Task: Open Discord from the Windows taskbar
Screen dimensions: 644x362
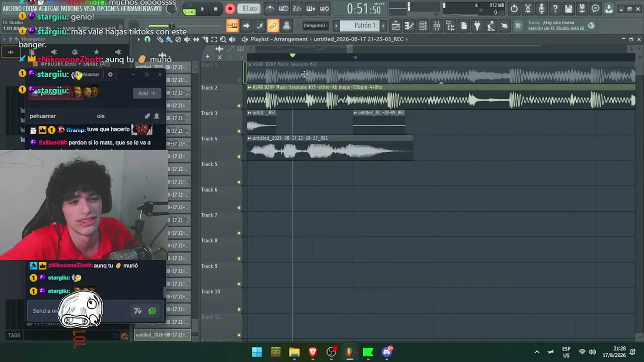Action: [x=387, y=352]
